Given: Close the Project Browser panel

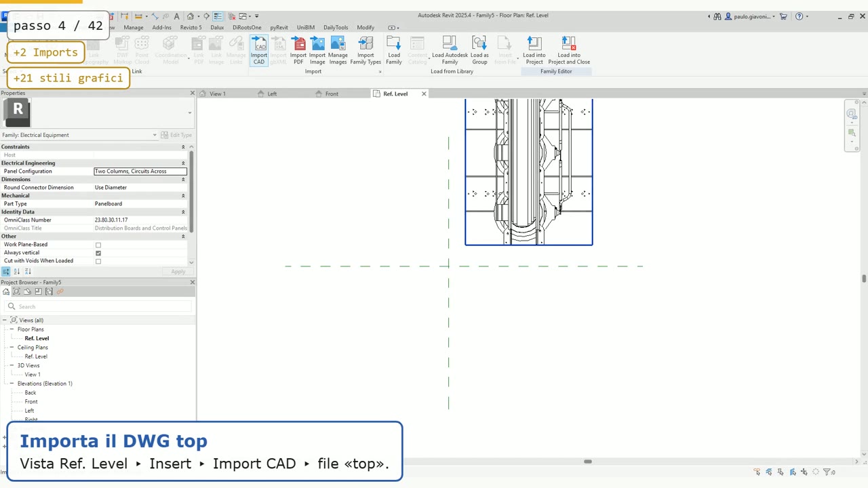Looking at the screenshot, I should pos(192,282).
